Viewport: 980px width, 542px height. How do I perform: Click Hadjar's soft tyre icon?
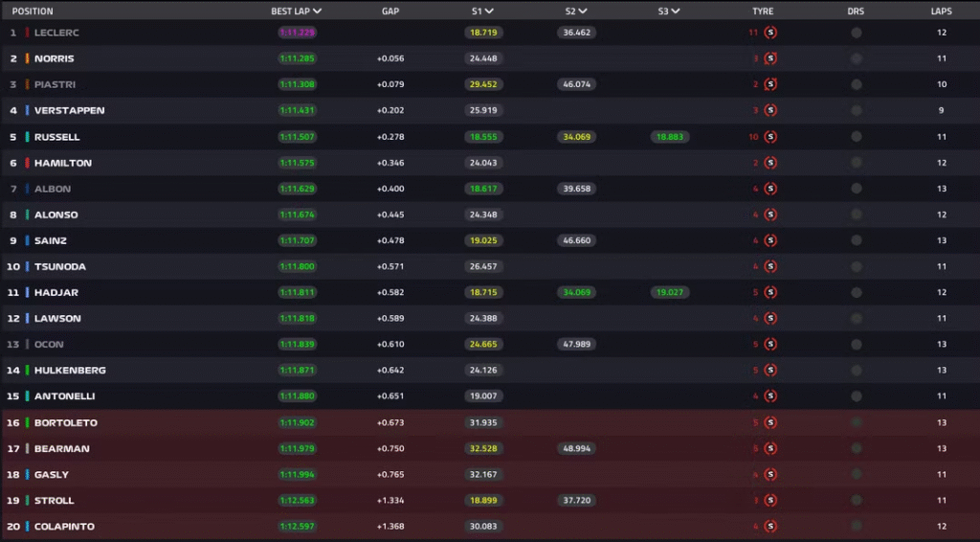(x=770, y=292)
